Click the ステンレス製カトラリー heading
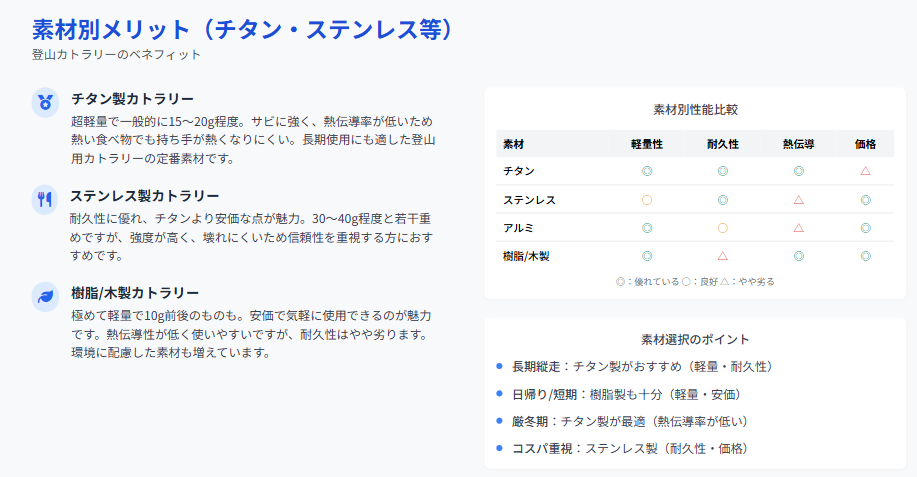The width and height of the screenshot is (917, 477). [x=144, y=196]
